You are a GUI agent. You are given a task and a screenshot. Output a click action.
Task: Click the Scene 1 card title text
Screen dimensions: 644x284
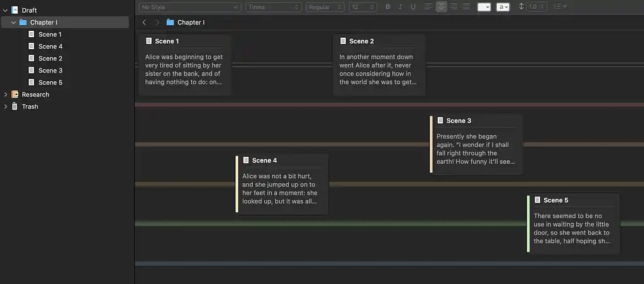click(x=167, y=41)
